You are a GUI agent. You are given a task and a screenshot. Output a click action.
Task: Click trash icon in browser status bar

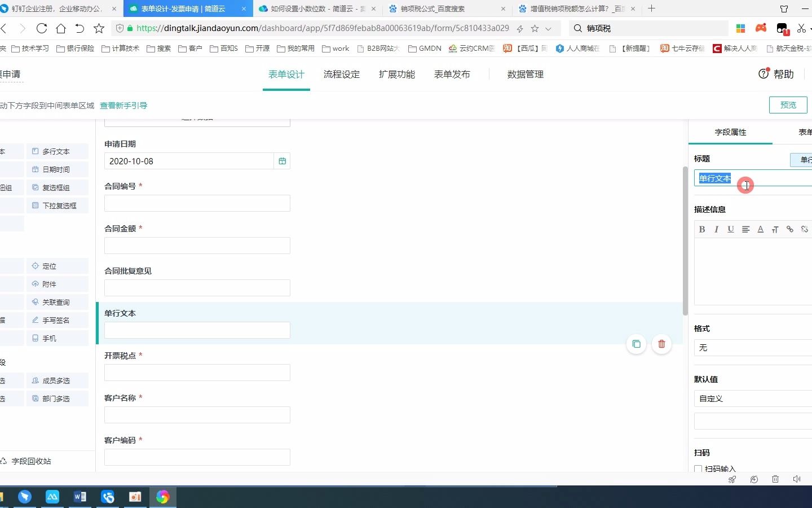(775, 479)
